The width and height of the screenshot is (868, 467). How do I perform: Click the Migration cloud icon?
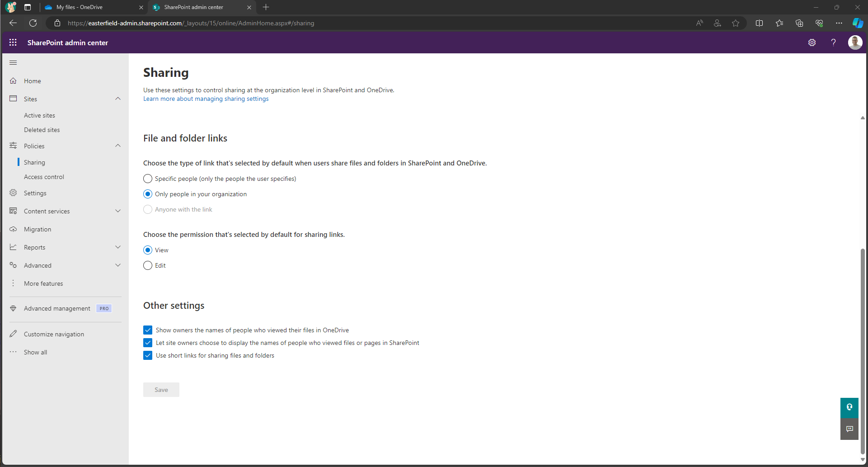tap(13, 229)
